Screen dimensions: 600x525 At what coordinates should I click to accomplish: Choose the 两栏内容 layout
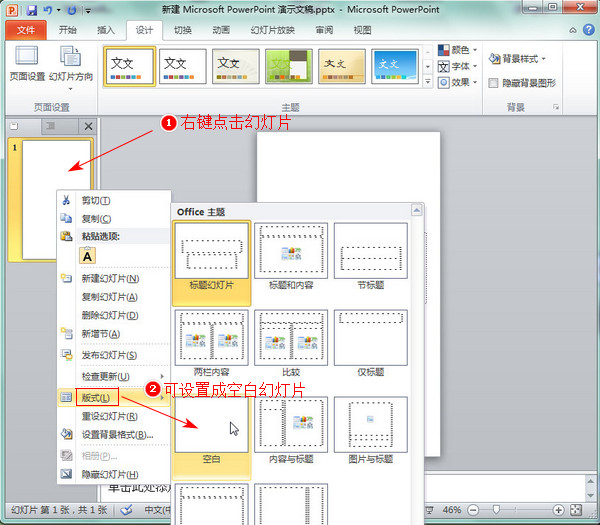pos(212,343)
